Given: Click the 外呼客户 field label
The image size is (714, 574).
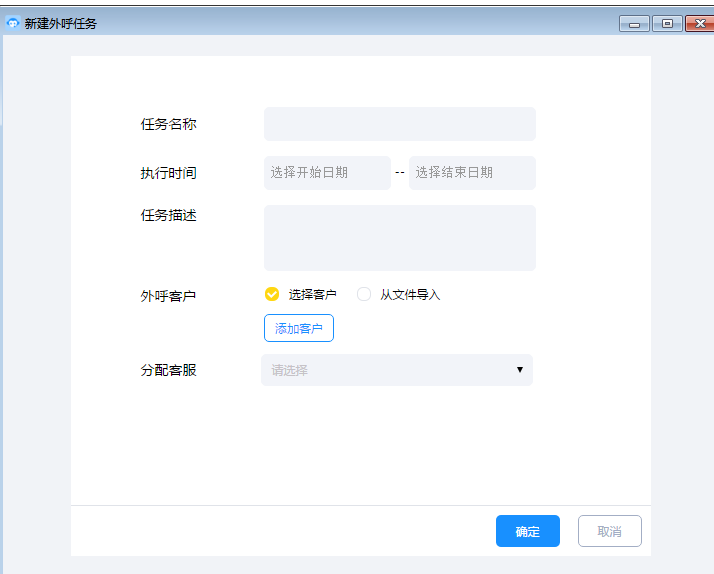Looking at the screenshot, I should [168, 296].
